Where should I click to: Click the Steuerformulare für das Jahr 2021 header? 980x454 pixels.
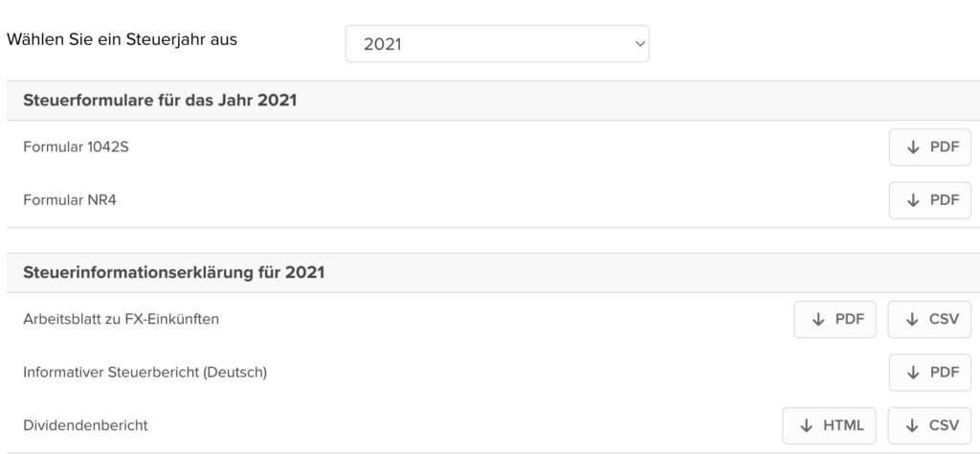(x=157, y=101)
